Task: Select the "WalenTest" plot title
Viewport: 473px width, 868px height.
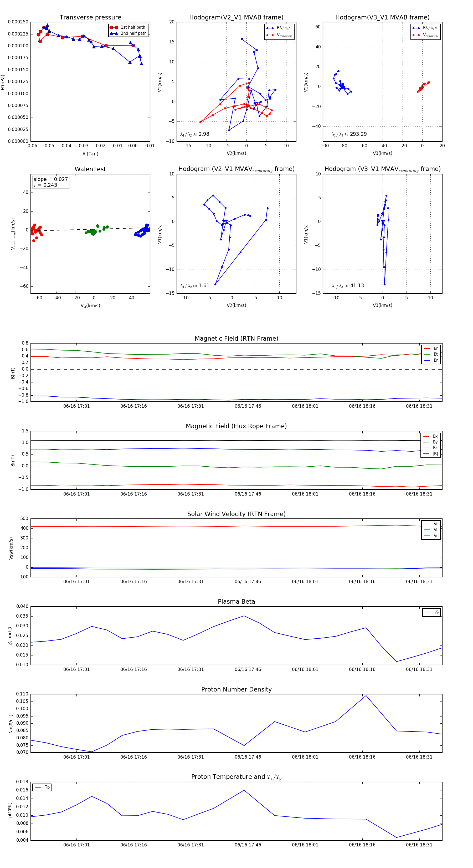Action: pos(90,169)
